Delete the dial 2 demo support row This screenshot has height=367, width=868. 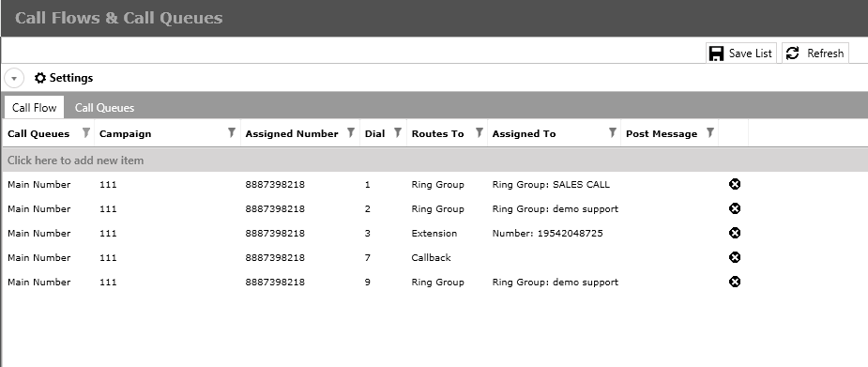735,208
